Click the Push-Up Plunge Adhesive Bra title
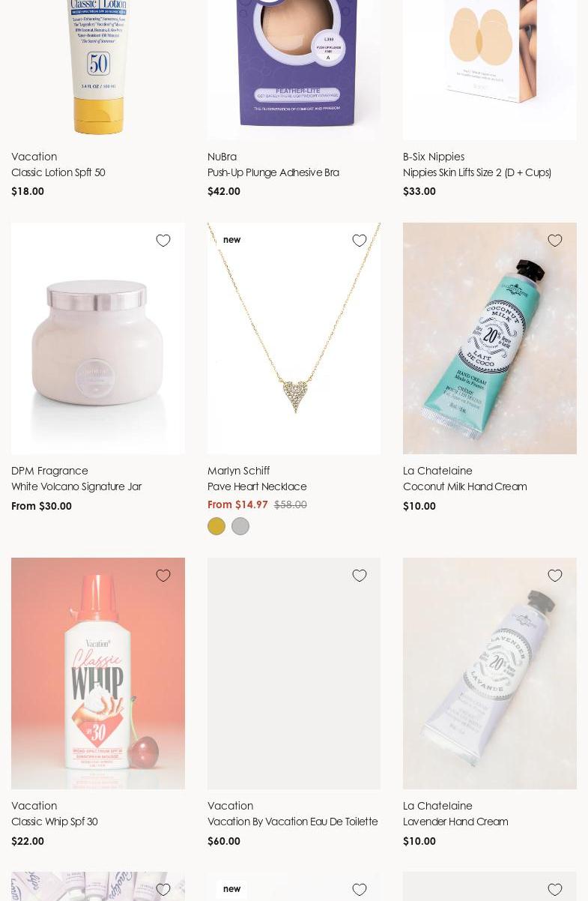The height and width of the screenshot is (901, 588). (x=273, y=172)
